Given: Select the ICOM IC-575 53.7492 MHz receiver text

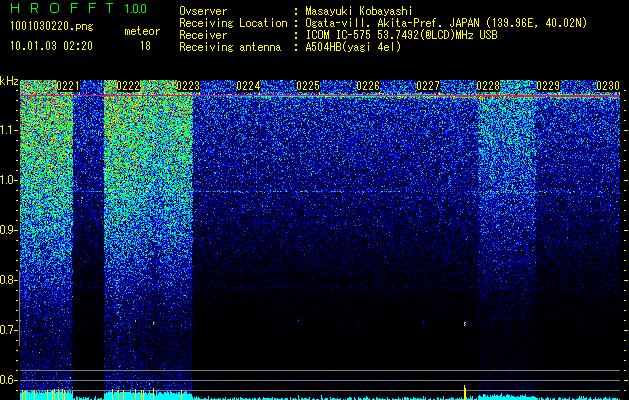Looking at the screenshot, I should click(401, 35).
